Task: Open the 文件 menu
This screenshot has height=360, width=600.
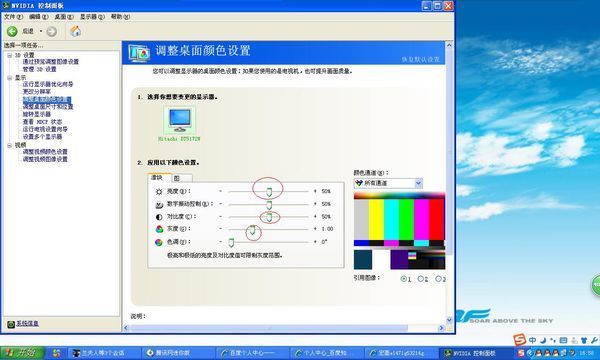Action: (x=13, y=17)
